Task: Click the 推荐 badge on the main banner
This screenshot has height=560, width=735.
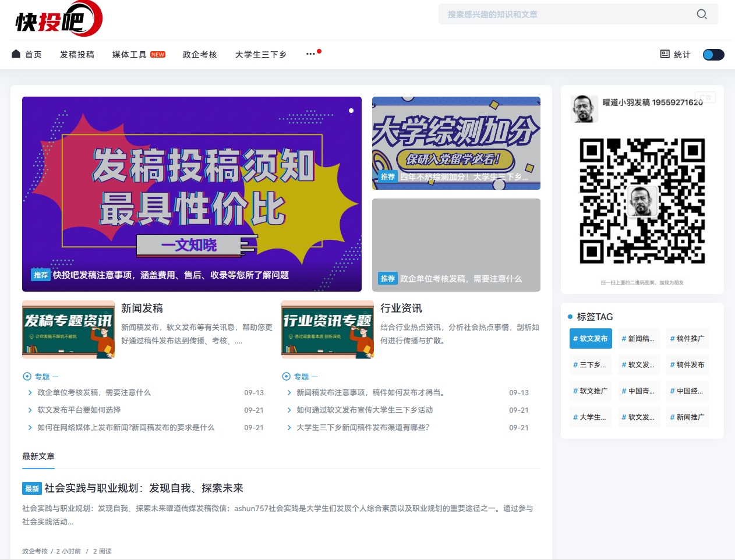Action: pyautogui.click(x=40, y=275)
